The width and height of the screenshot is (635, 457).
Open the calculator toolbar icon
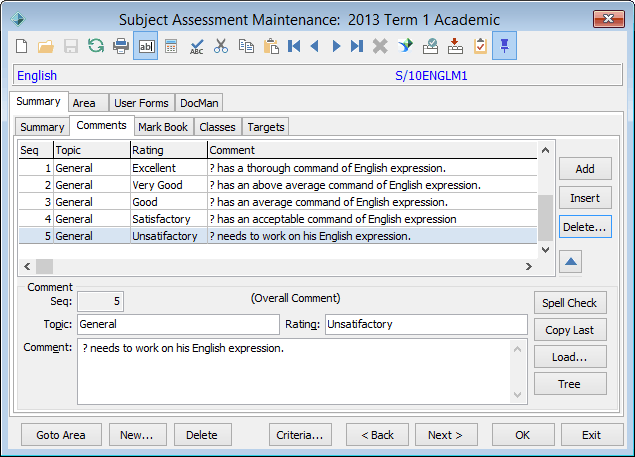pyautogui.click(x=171, y=46)
